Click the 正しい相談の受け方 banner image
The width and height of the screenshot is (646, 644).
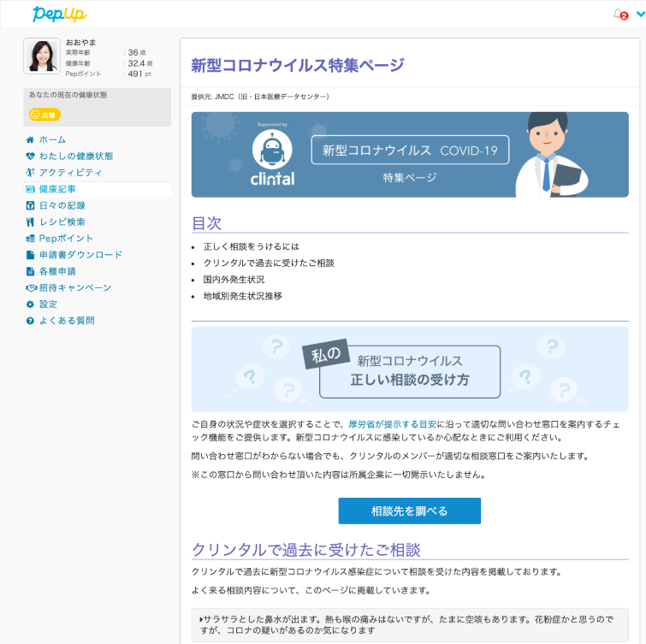pos(410,369)
